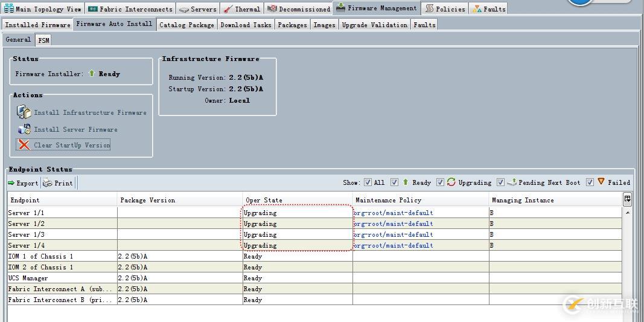This screenshot has height=322, width=644.
Task: Select the UCS Manager endpoint row
Action: [x=314, y=278]
